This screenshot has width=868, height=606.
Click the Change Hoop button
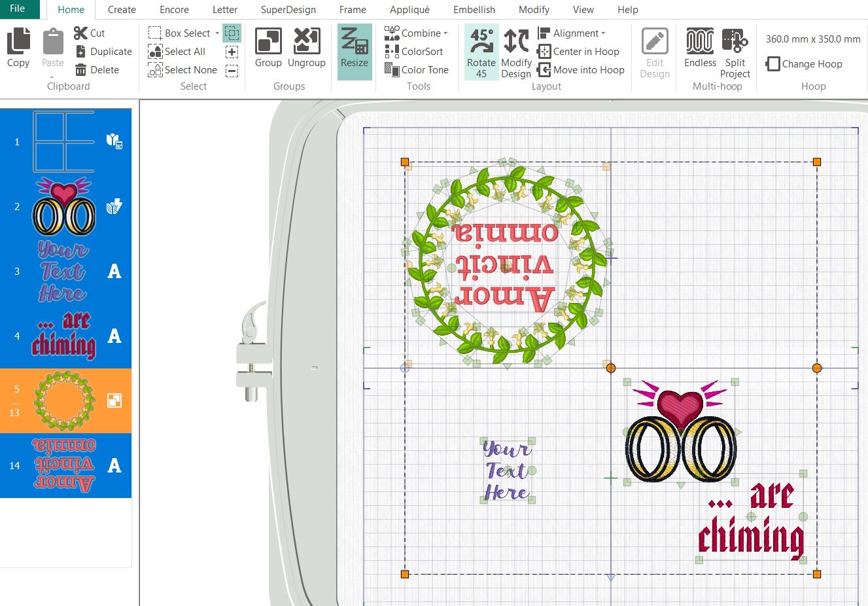[804, 63]
